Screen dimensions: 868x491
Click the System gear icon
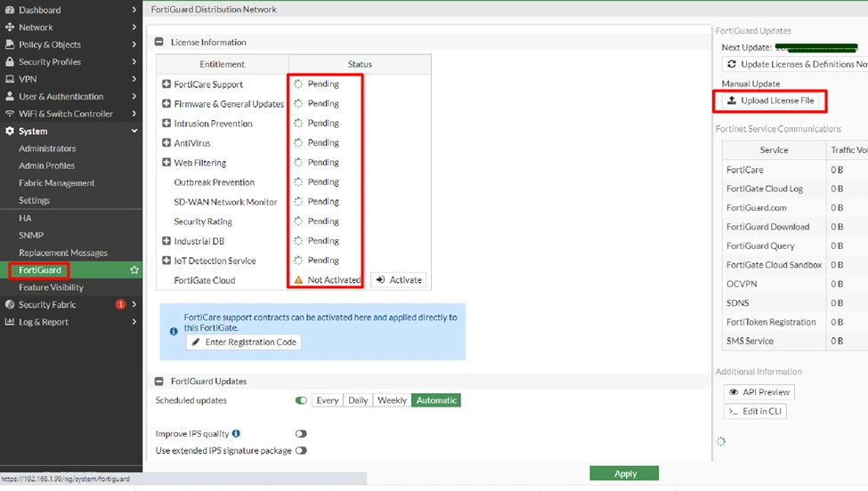point(10,131)
